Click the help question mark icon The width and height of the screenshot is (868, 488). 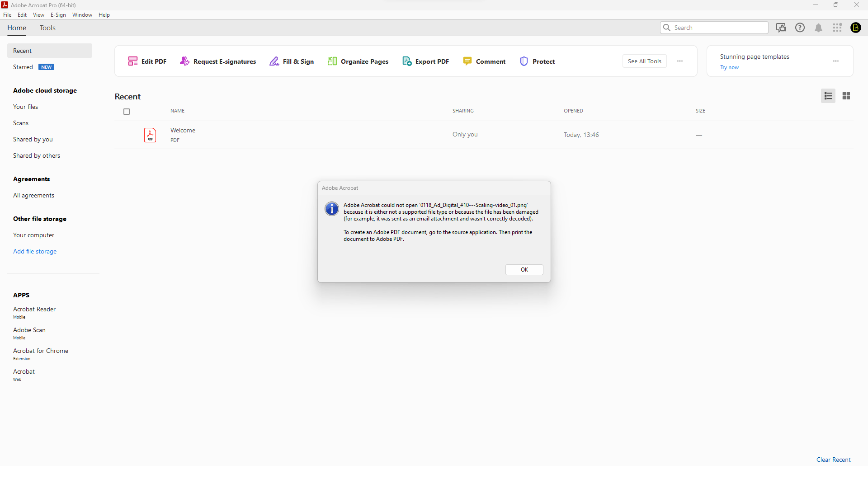800,28
